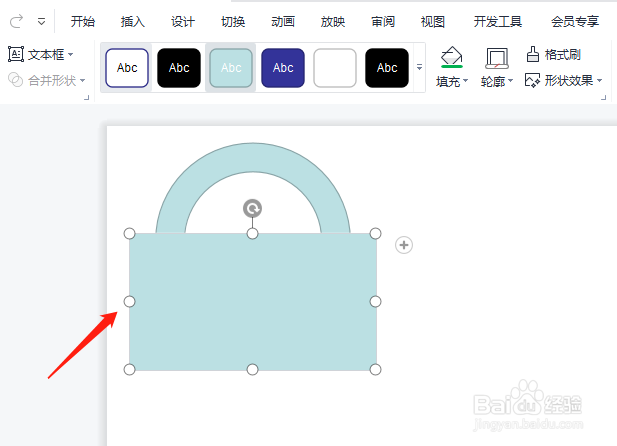Viewport: 617px width, 446px height.
Task: Go to the 切换 tab
Action: point(233,22)
